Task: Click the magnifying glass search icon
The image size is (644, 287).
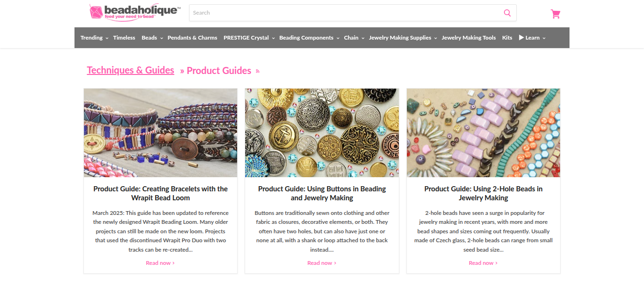Action: (x=507, y=13)
